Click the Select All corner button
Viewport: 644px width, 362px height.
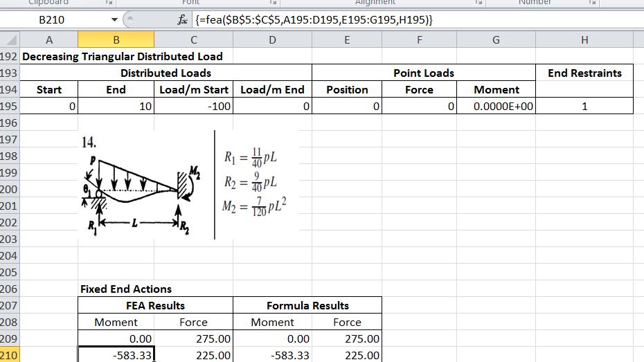(x=10, y=40)
